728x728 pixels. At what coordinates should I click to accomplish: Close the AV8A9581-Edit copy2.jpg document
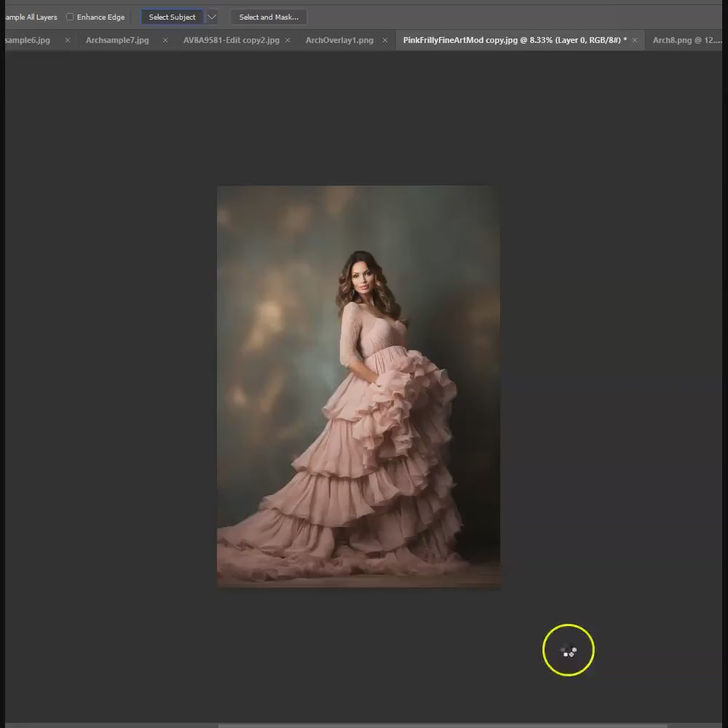pyautogui.click(x=288, y=40)
